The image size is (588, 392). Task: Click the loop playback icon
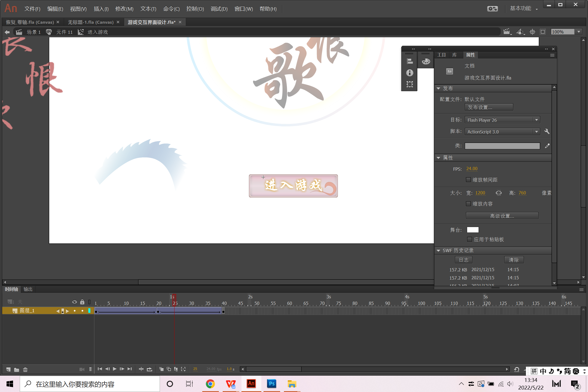pyautogui.click(x=149, y=369)
